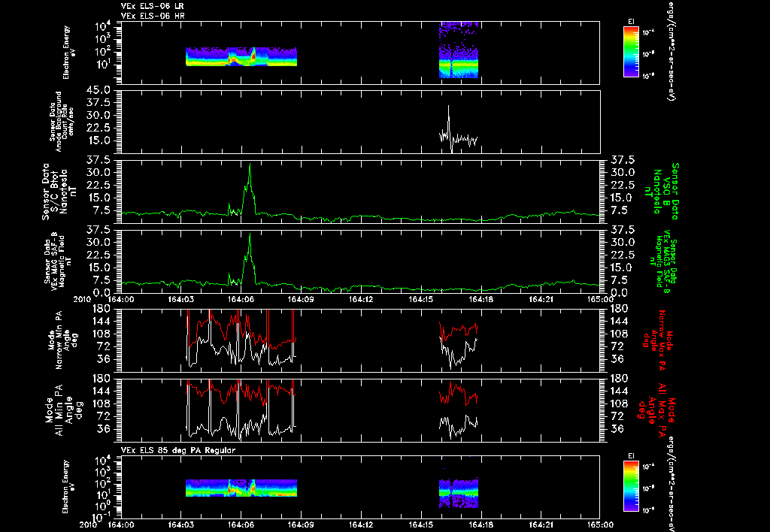Click the "Mode Narrow Min PA Angle" label

[x=62, y=339]
